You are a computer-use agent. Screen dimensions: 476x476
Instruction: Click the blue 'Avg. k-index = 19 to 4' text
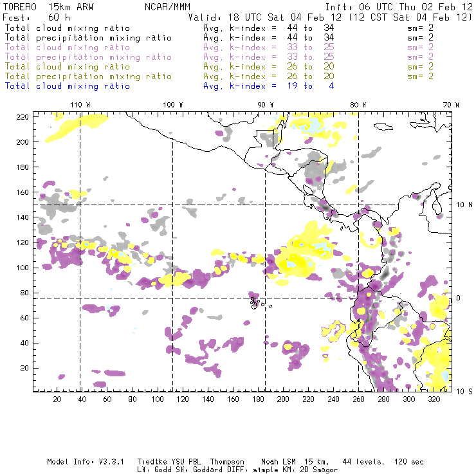coord(269,86)
